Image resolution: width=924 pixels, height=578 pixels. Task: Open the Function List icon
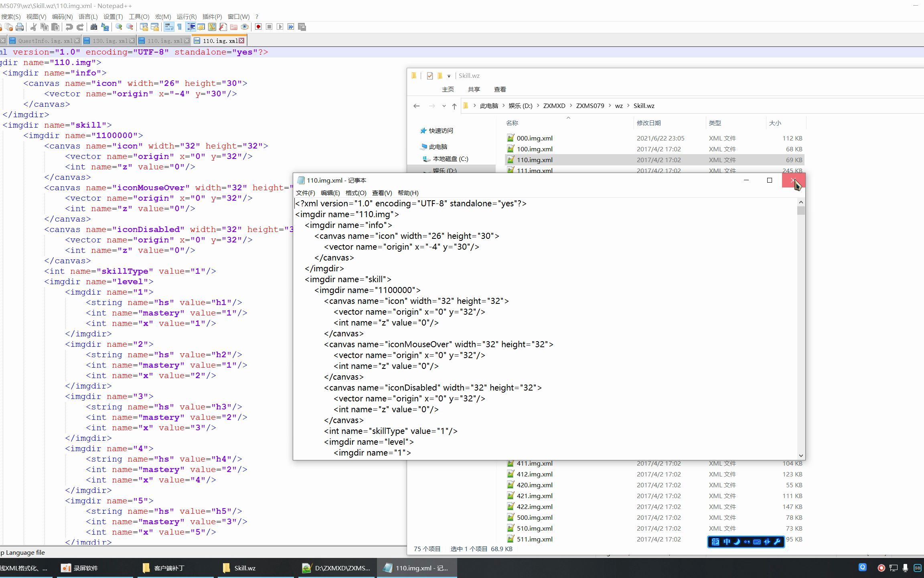(x=223, y=27)
